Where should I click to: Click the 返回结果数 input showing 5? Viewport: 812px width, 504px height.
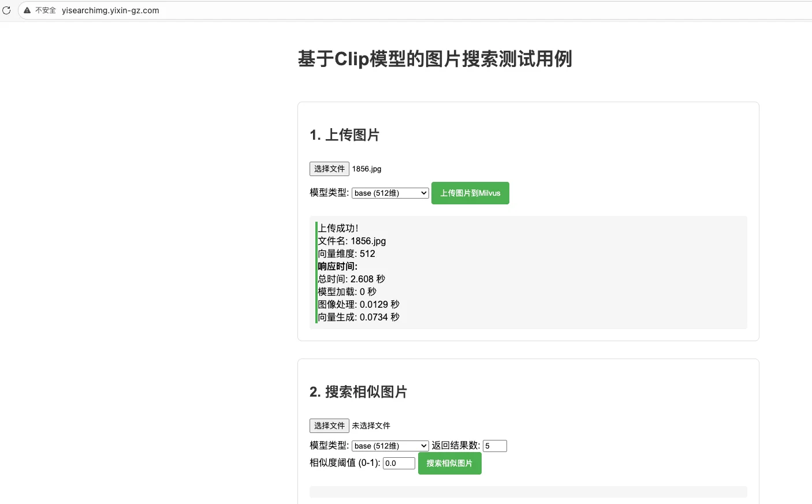(x=495, y=446)
